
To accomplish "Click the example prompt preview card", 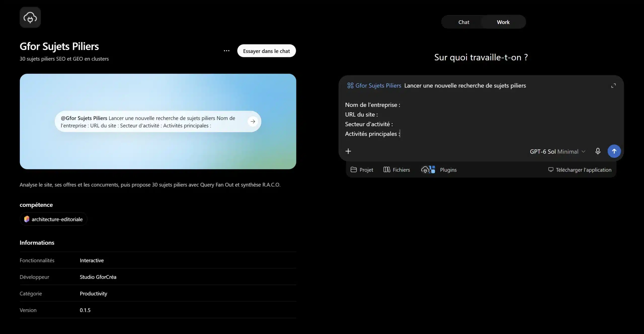I will coord(158,121).
